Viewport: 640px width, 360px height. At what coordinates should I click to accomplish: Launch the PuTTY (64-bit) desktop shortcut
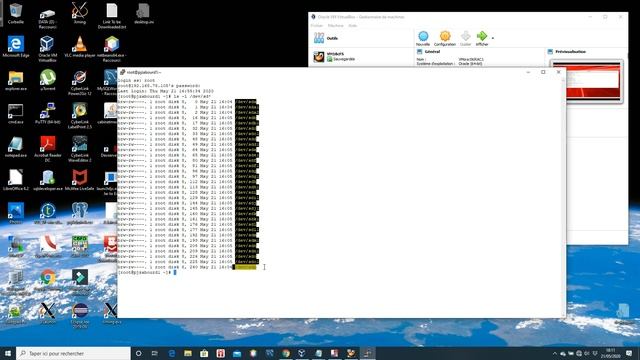(47, 113)
